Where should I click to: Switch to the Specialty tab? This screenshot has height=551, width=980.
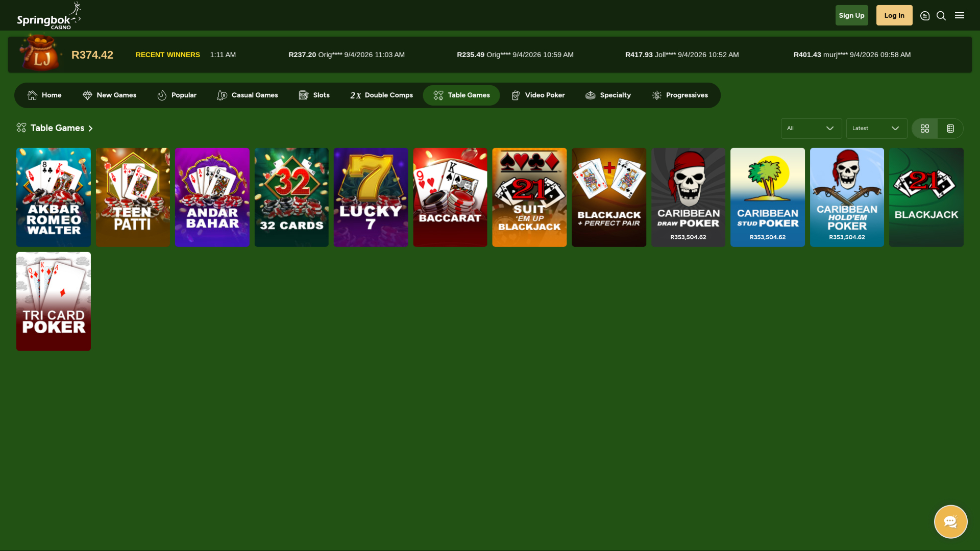tap(608, 95)
